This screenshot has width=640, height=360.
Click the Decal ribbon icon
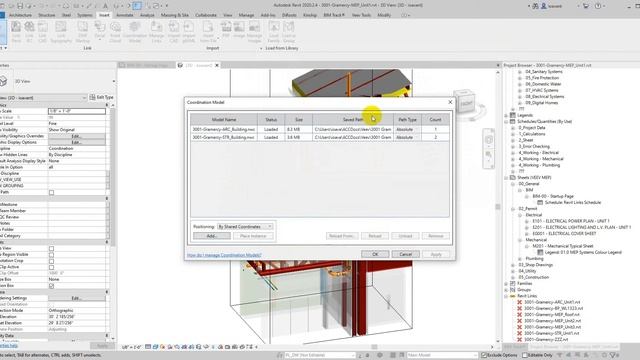tap(100, 31)
